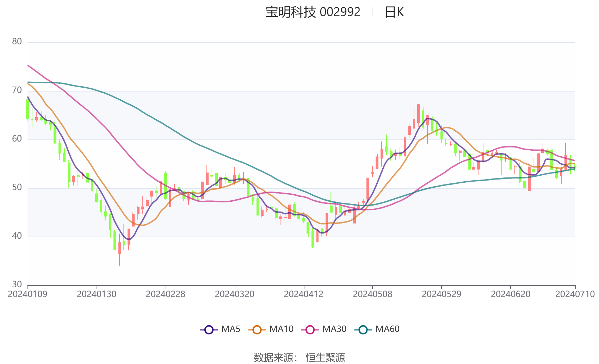599x364 pixels.
Task: Click the 恒生聚源 data source link
Action: coord(326,357)
